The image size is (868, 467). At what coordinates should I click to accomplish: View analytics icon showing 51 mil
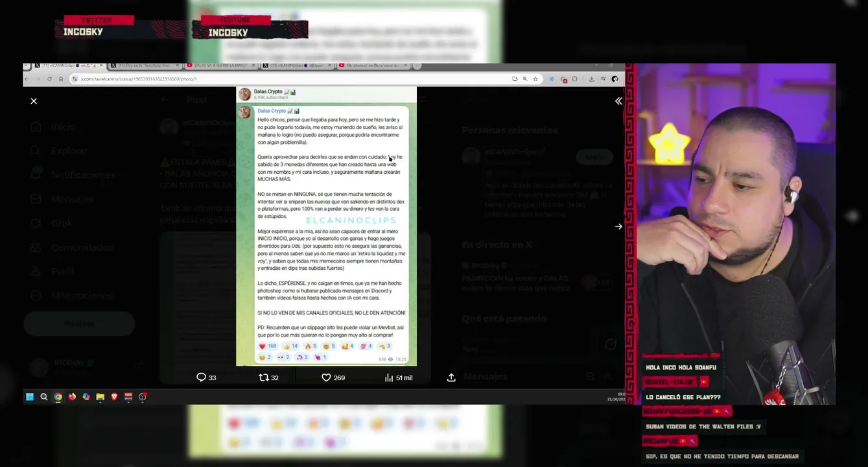click(x=399, y=377)
